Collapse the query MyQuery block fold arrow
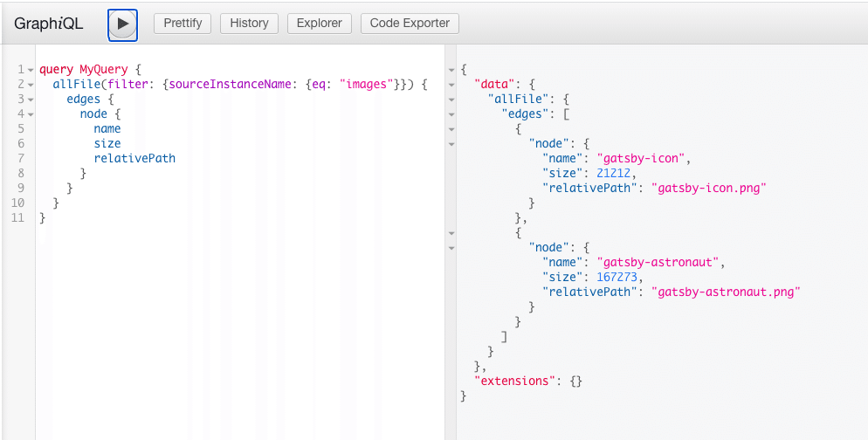 tap(31, 69)
